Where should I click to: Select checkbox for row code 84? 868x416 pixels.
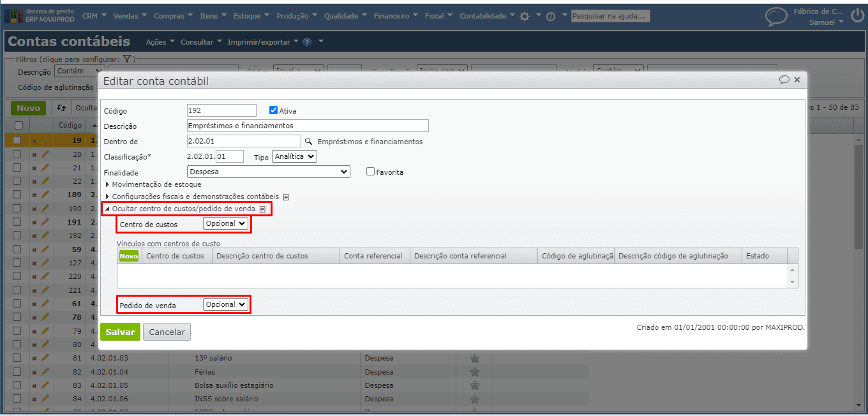[17, 399]
